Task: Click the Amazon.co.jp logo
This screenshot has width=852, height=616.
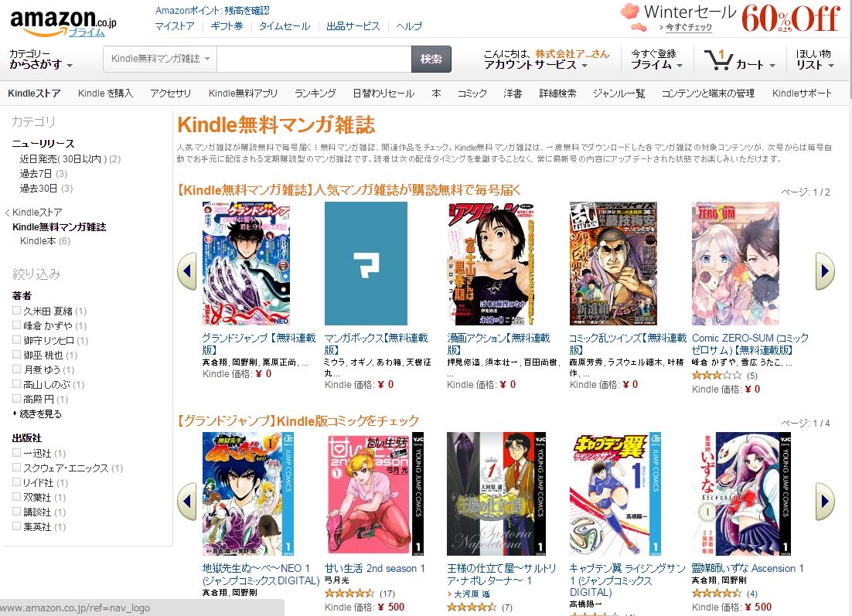Action: [x=63, y=23]
